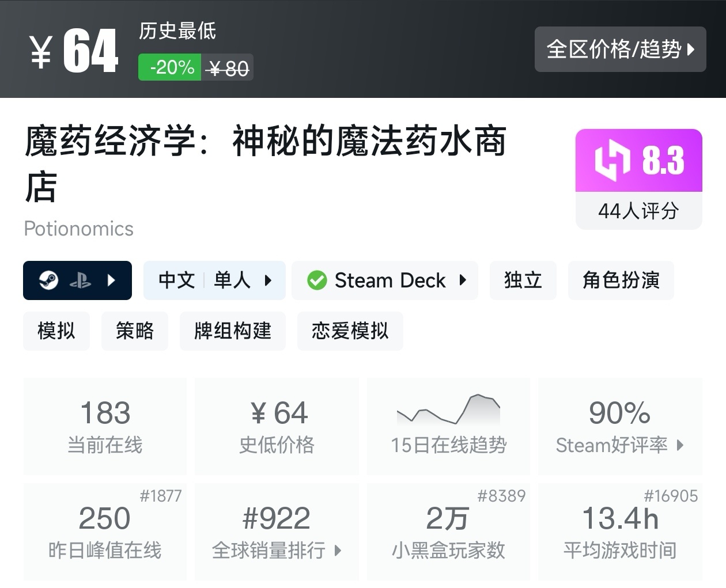The height and width of the screenshot is (588, 726).
Task: Click the #1877 rank label
Action: (x=161, y=496)
